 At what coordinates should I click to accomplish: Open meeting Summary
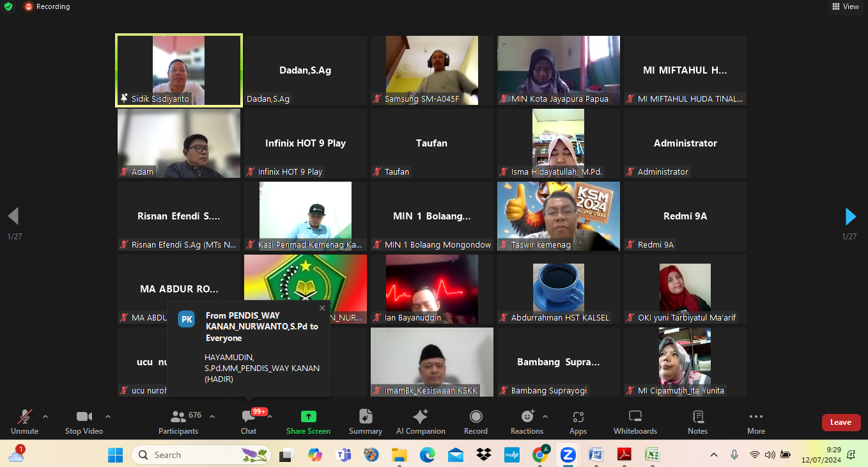click(365, 417)
